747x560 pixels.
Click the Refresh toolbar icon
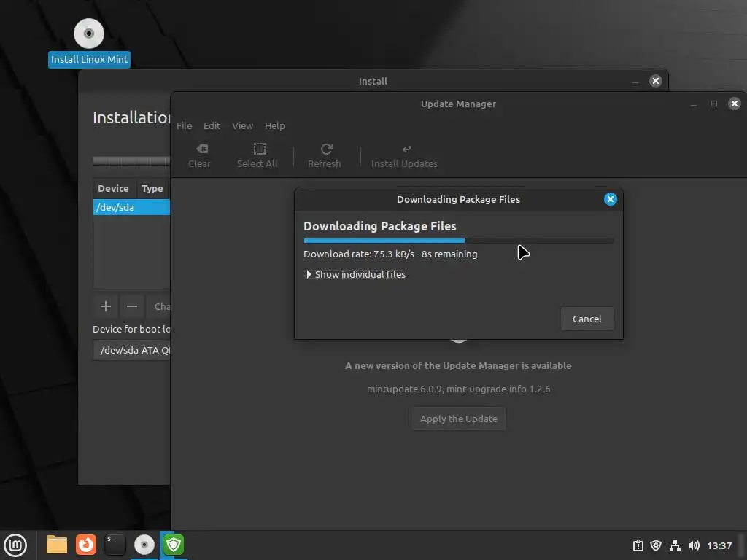pyautogui.click(x=325, y=156)
